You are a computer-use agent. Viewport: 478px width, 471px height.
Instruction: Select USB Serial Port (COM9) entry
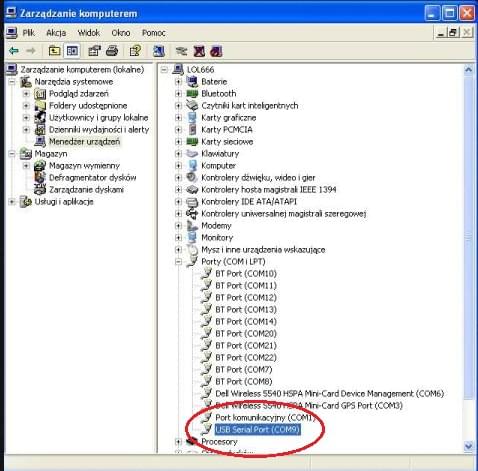tap(257, 429)
